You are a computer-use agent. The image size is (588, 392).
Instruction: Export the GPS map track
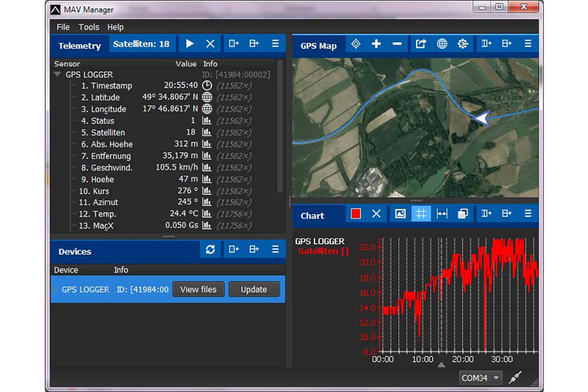tap(420, 44)
